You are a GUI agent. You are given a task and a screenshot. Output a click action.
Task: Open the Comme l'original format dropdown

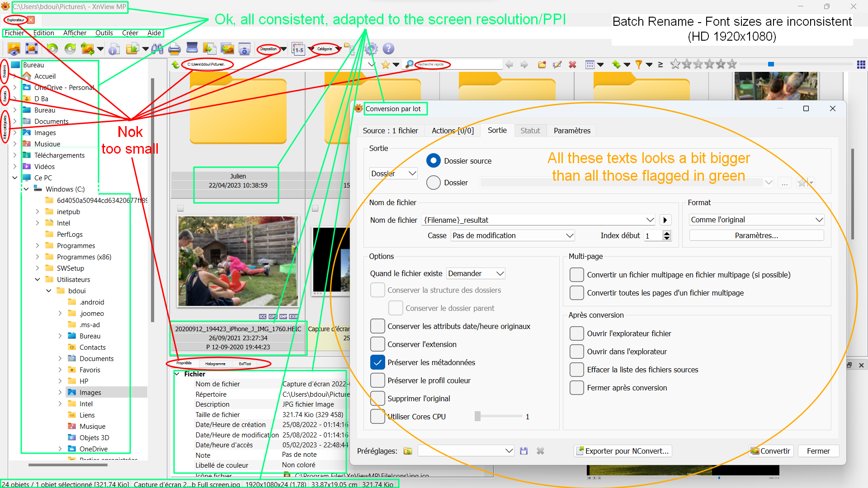[x=756, y=220]
